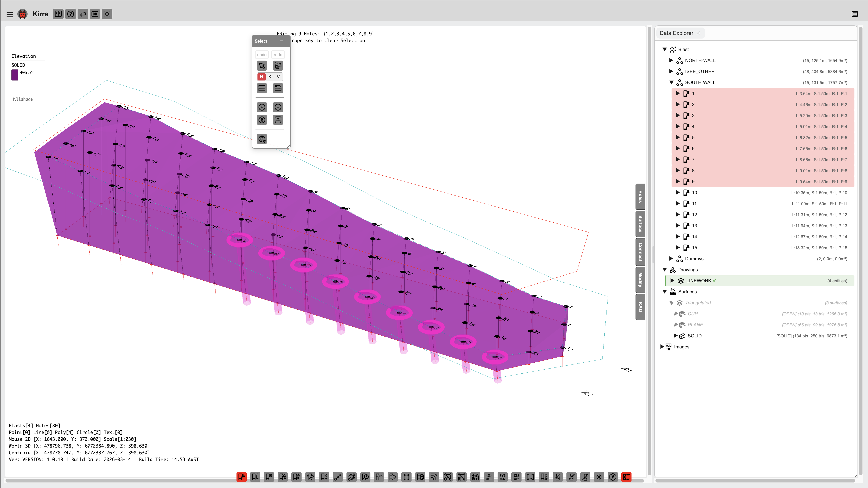Image resolution: width=868 pixels, height=488 pixels.
Task: Collapse the SOUTH-WALL blast group
Action: (x=671, y=82)
